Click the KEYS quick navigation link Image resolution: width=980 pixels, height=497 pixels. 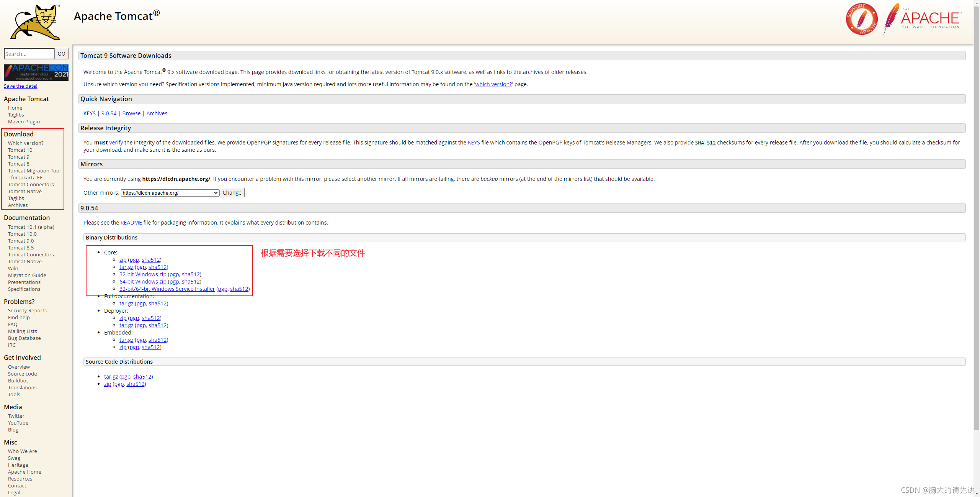point(89,113)
